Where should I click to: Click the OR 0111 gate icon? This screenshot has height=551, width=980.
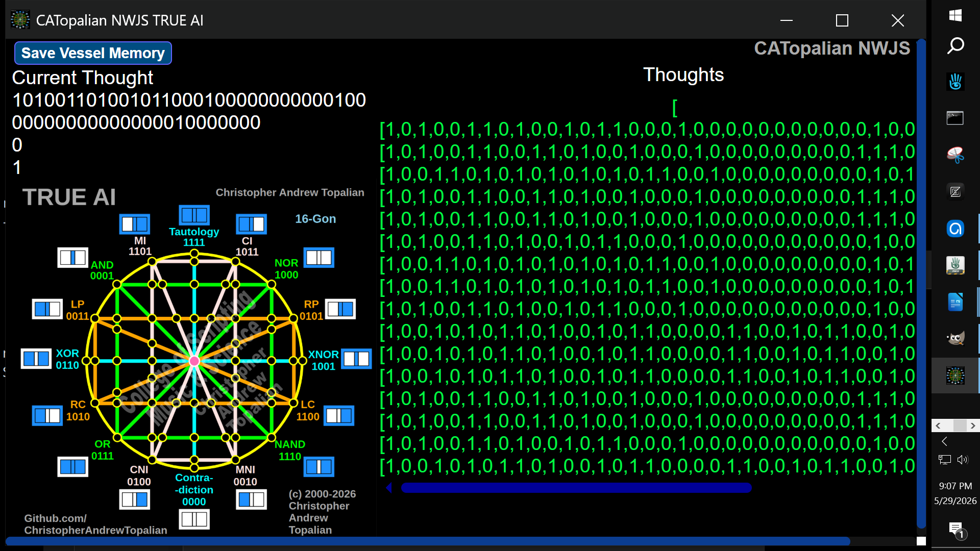pos(73,466)
